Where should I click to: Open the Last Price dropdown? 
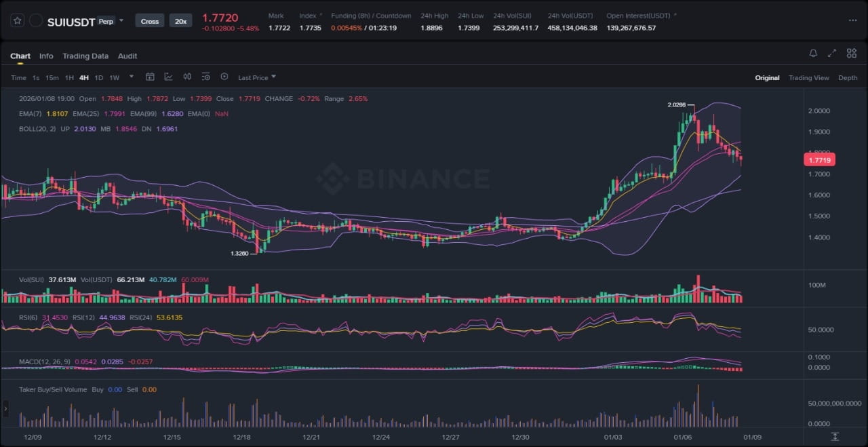tap(257, 77)
